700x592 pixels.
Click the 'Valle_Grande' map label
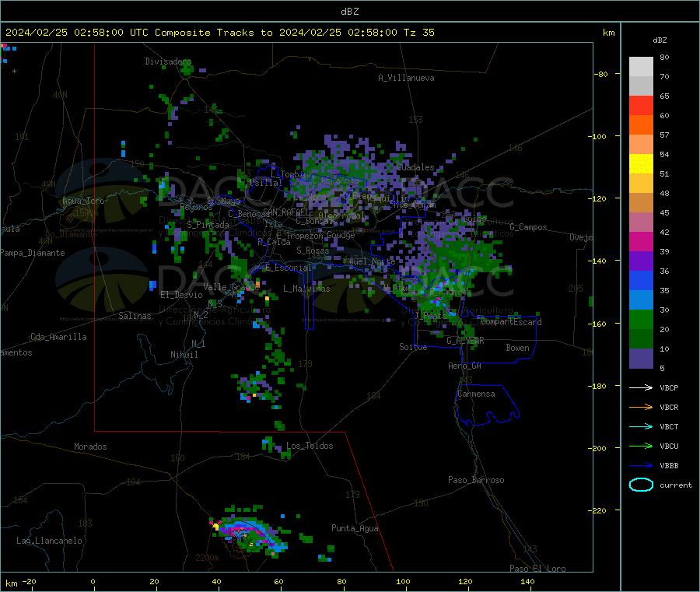[x=231, y=287]
